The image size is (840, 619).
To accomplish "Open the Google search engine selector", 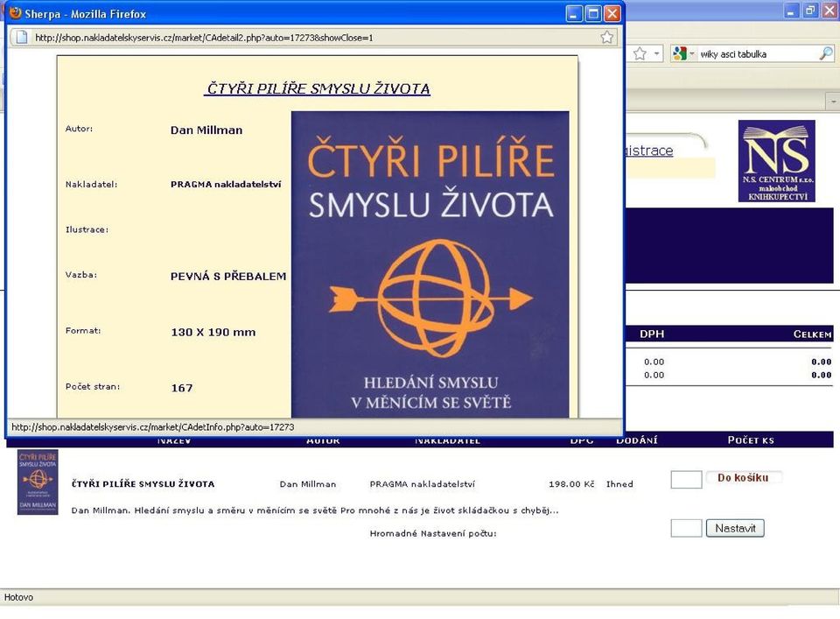I will [683, 53].
